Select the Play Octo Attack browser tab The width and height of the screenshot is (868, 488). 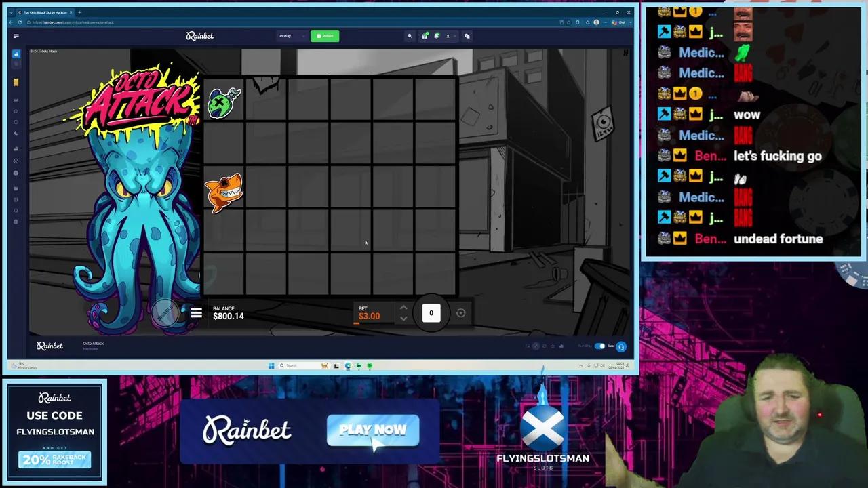(x=46, y=12)
